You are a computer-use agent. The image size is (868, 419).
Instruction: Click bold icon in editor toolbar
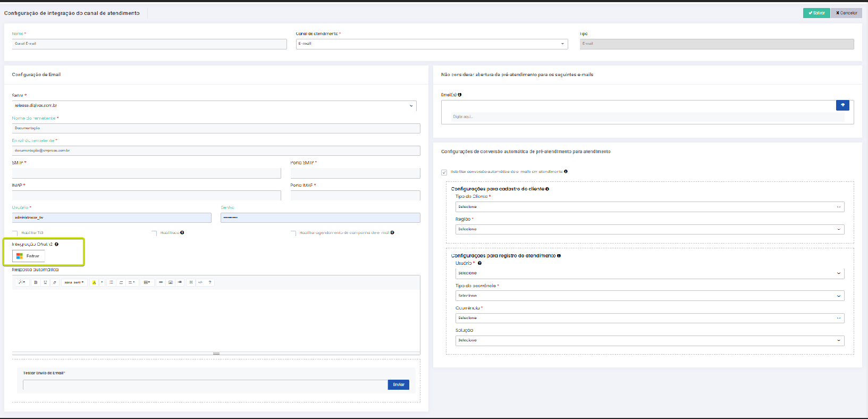pyautogui.click(x=36, y=282)
